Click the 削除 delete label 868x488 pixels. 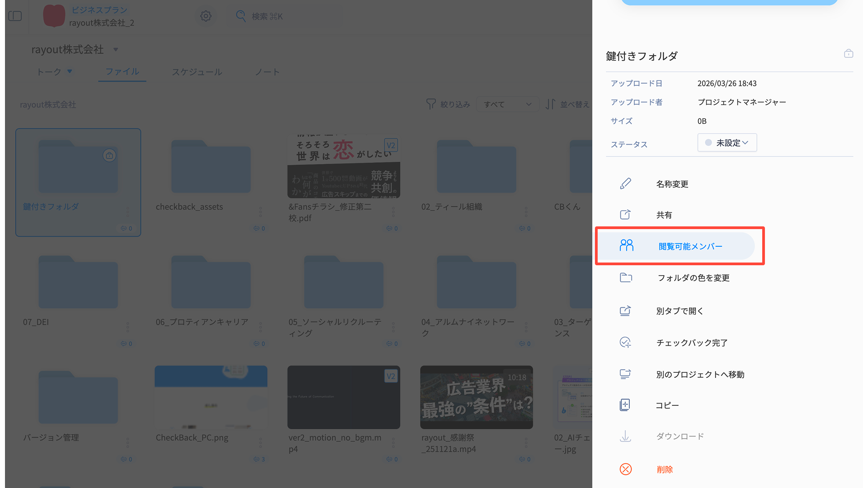665,469
